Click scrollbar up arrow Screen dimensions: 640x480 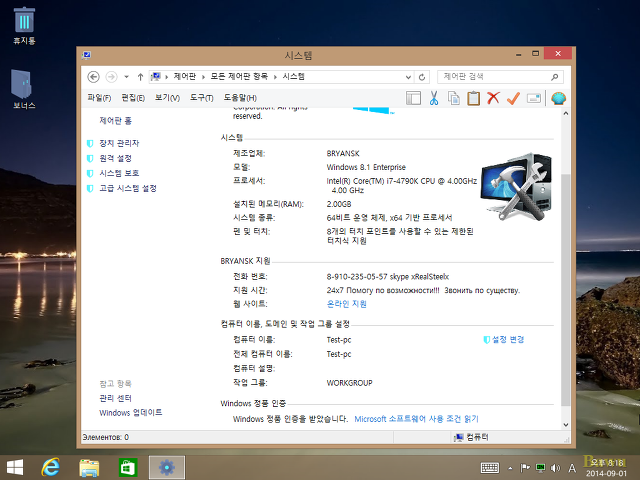pyautogui.click(x=566, y=113)
